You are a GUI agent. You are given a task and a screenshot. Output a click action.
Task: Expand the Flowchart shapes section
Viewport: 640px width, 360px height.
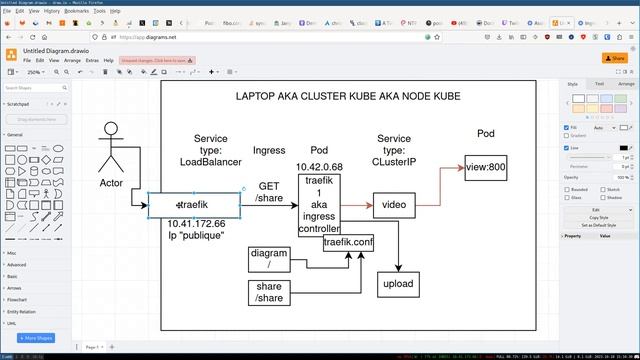17,300
